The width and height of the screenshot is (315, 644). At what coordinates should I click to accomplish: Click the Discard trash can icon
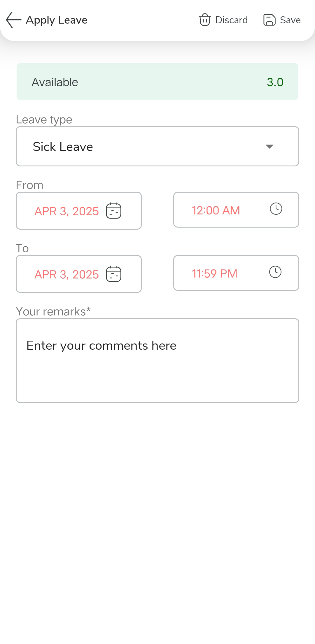[205, 20]
